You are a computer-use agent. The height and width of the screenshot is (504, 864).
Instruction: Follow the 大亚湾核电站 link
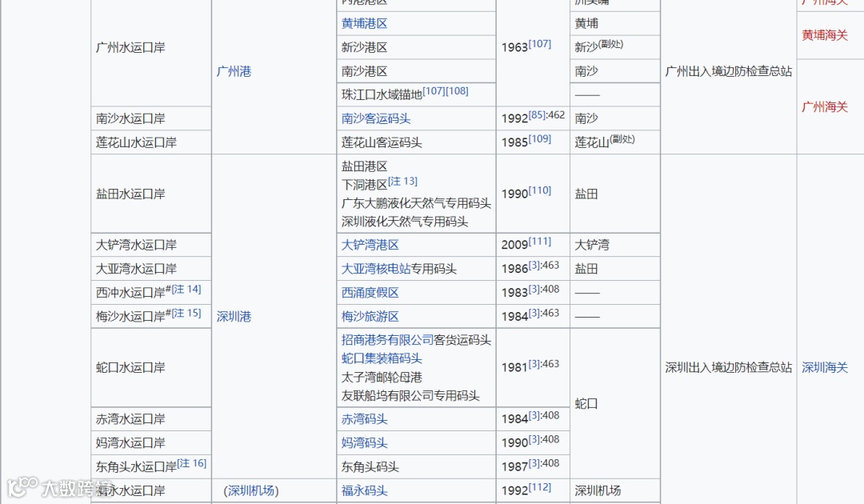click(376, 268)
